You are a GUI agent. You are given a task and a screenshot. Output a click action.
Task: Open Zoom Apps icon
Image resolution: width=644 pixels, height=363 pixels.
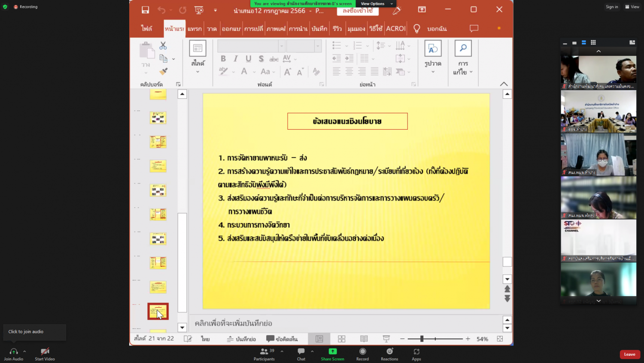(416, 351)
